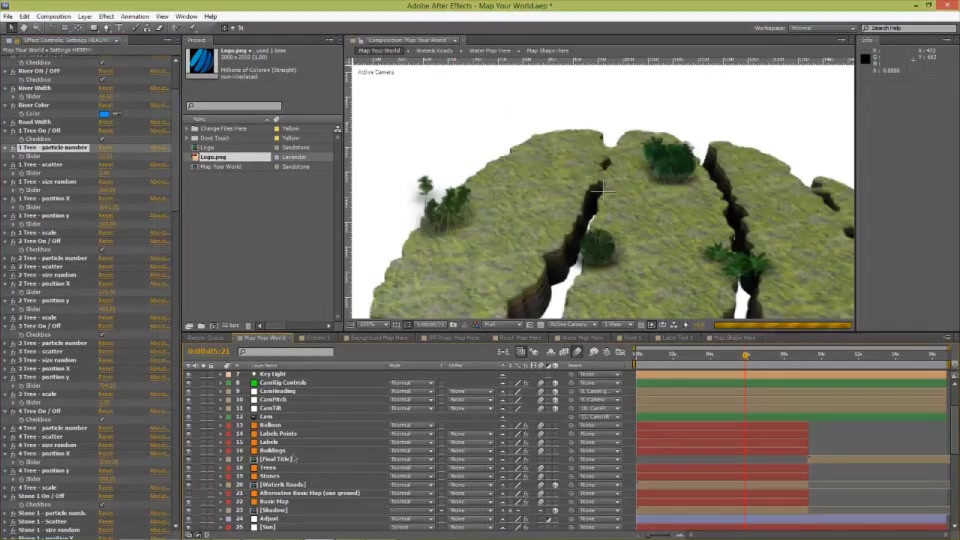Viewport: 960px width, 540px height.
Task: Toggle the 1 Tree On / Off checkbox
Action: (102, 139)
